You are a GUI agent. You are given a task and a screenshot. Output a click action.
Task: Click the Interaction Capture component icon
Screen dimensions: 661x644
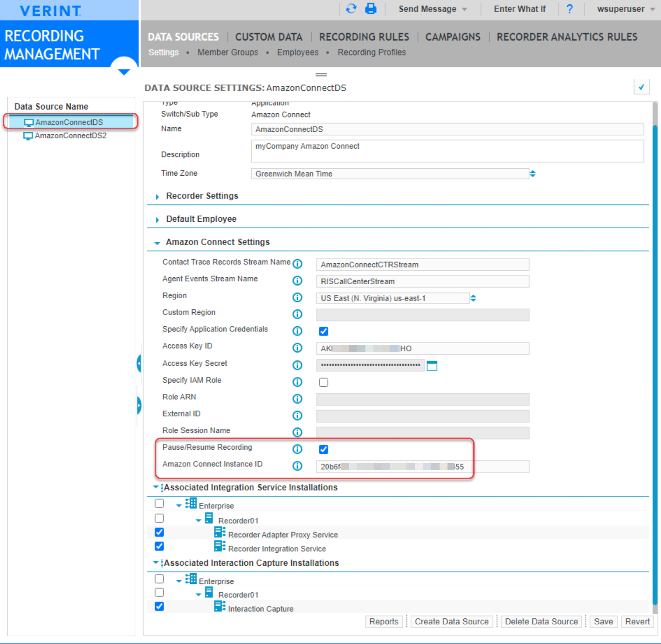coord(220,606)
